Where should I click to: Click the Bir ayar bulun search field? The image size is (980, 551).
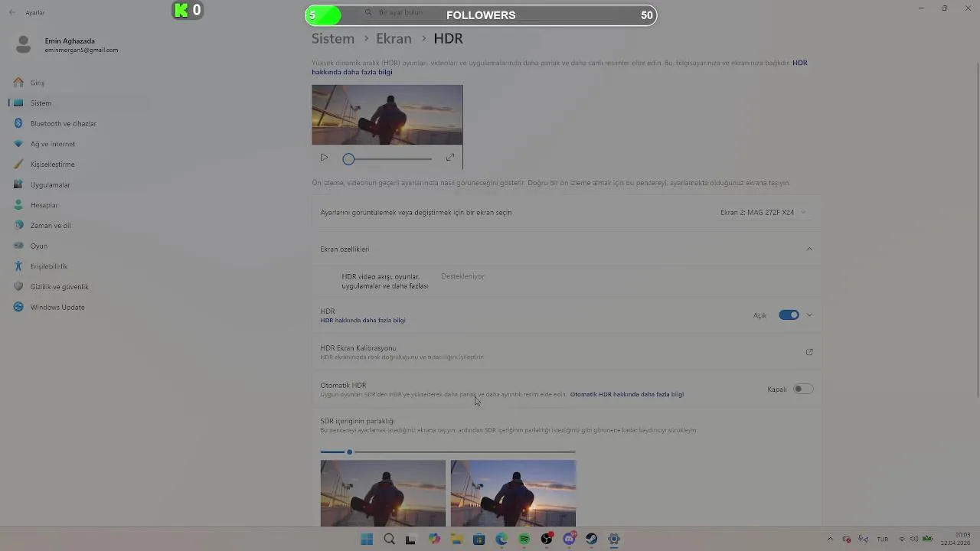(482, 13)
